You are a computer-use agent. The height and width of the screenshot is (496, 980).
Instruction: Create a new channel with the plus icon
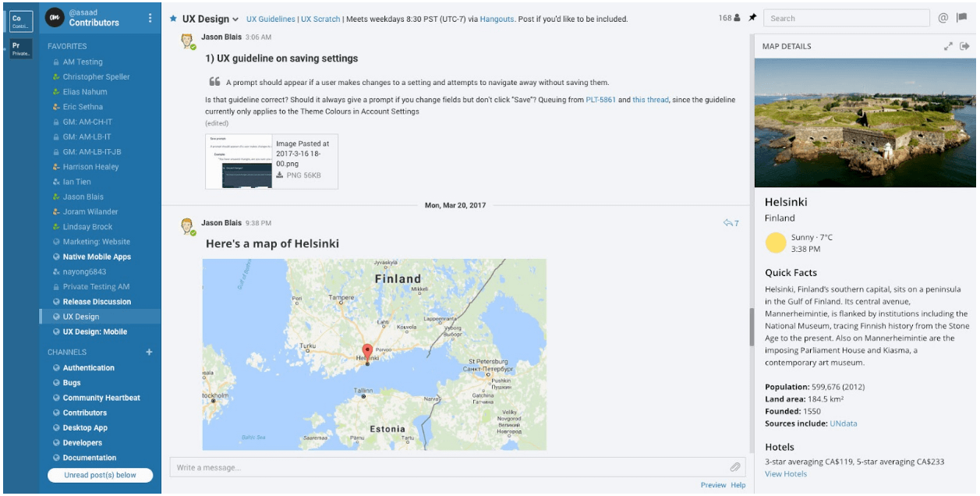click(149, 352)
